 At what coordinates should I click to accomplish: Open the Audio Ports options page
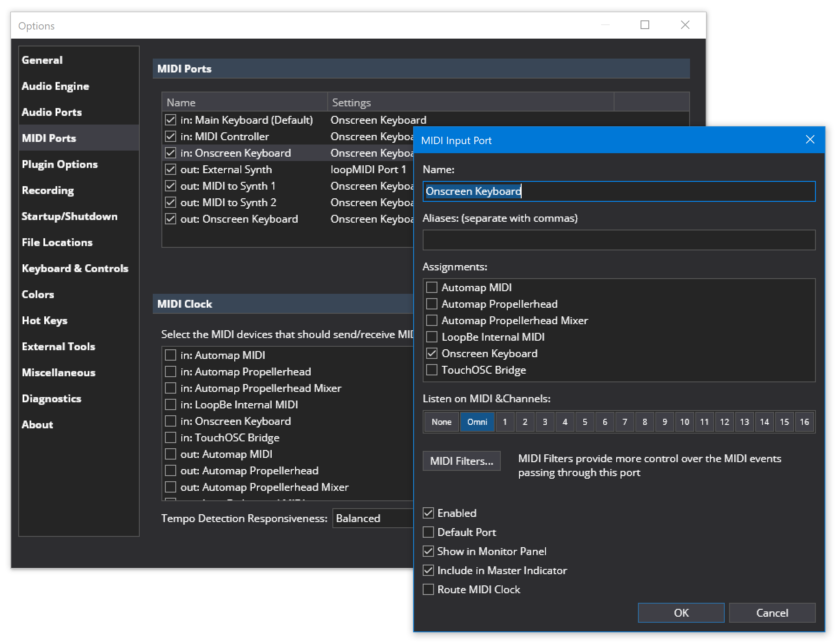click(79, 112)
